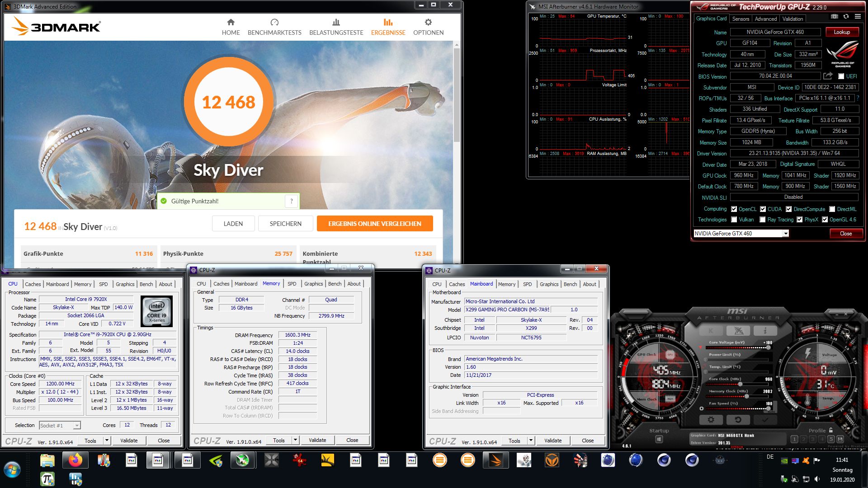Open Caches tab in CPU-Z CPU window

click(x=33, y=284)
